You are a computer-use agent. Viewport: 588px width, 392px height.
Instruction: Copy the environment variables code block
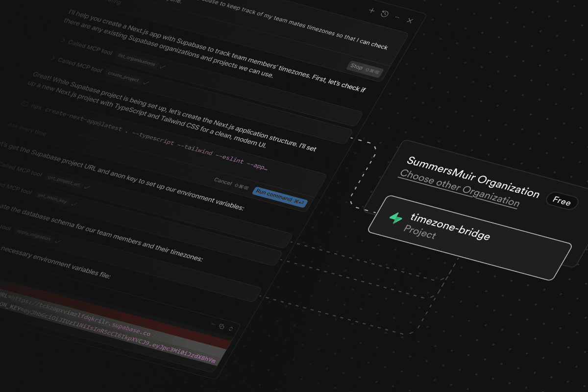222,327
